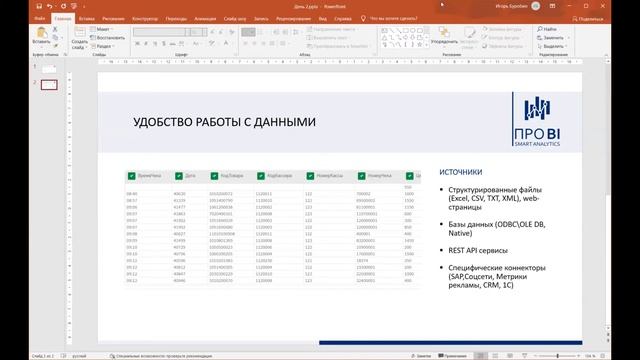
Task: Click Start From Beginning slideshow icon
Action: (x=74, y=6)
